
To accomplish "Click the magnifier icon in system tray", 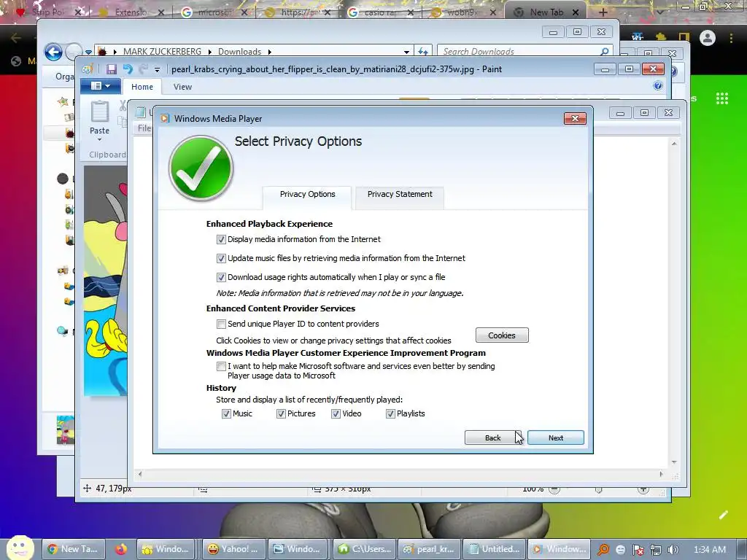I will tap(603, 550).
